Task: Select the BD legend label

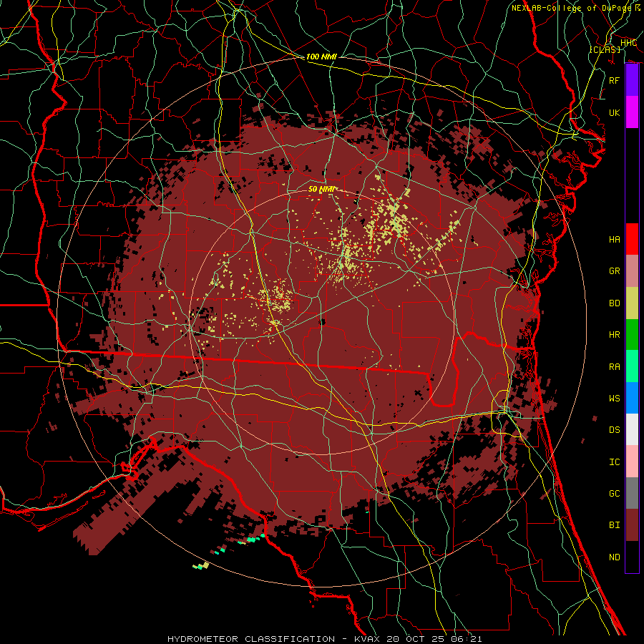Action: [615, 303]
